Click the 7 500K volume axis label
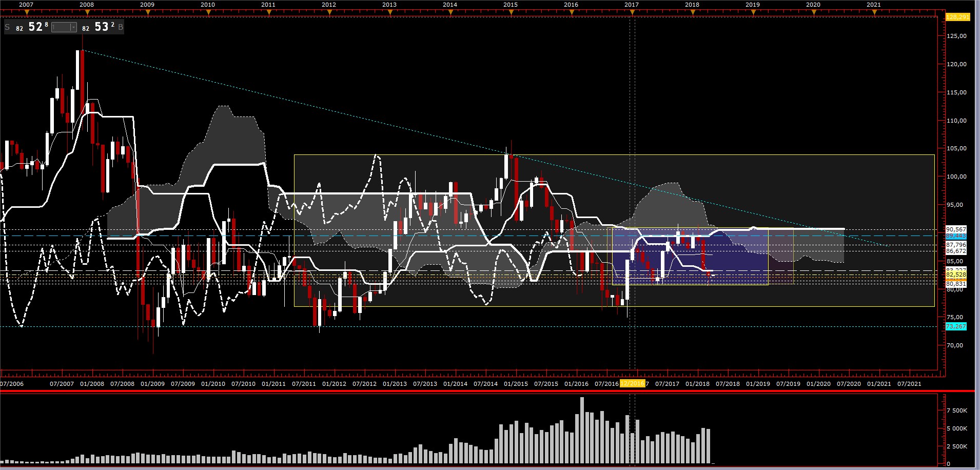This screenshot has height=470, width=980. pos(957,410)
